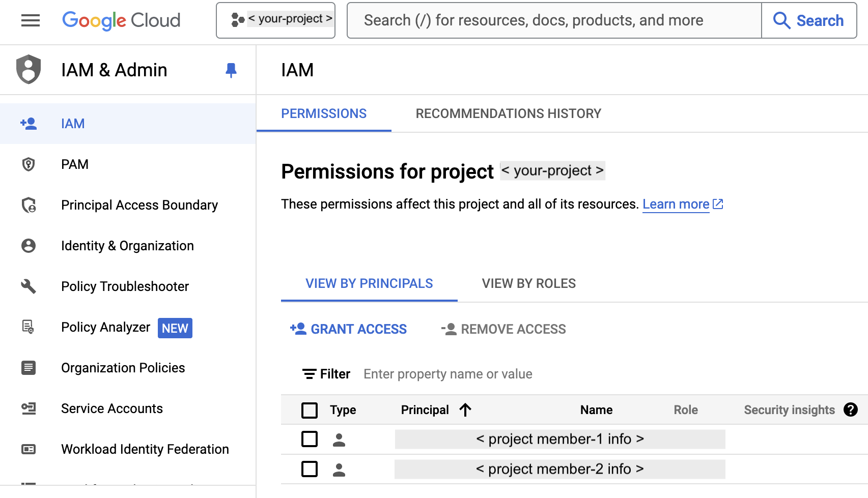
Task: Open Organization Policies page
Action: (128, 368)
